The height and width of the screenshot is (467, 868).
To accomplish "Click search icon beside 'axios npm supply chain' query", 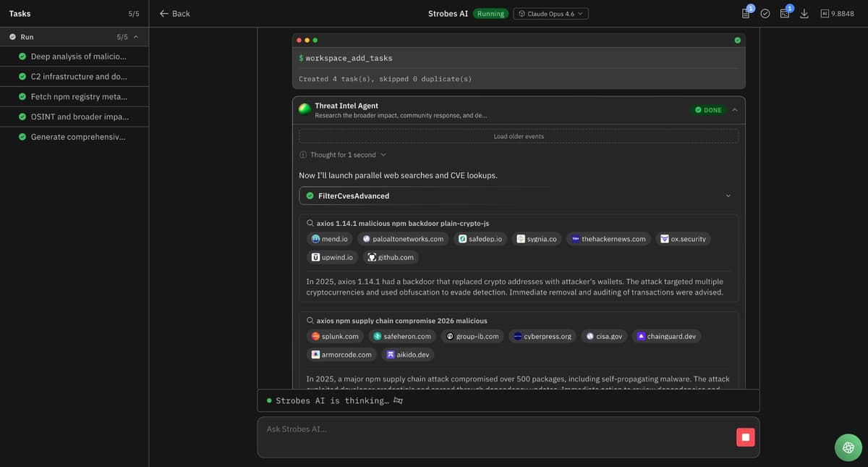I will click(310, 321).
